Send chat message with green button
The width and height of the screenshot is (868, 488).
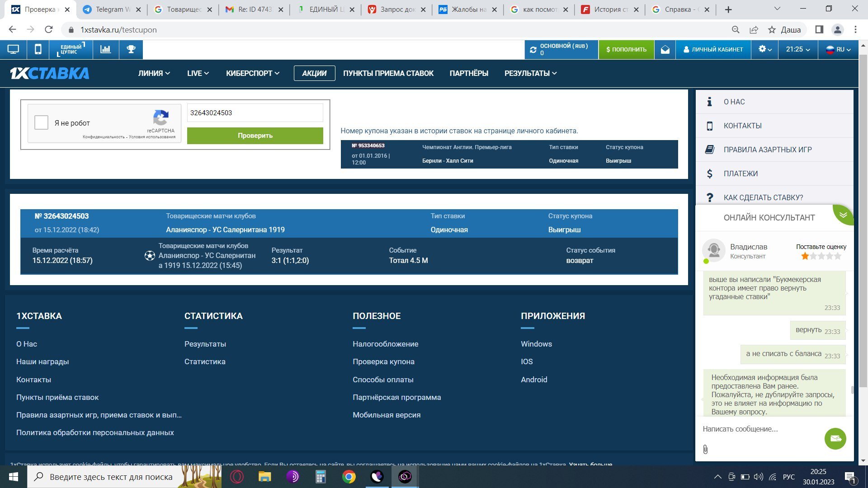pos(835,439)
